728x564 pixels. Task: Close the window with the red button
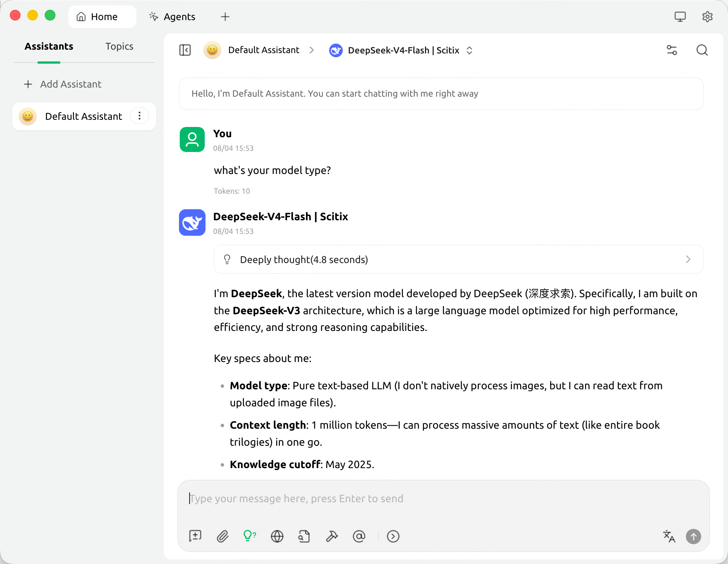pyautogui.click(x=15, y=16)
